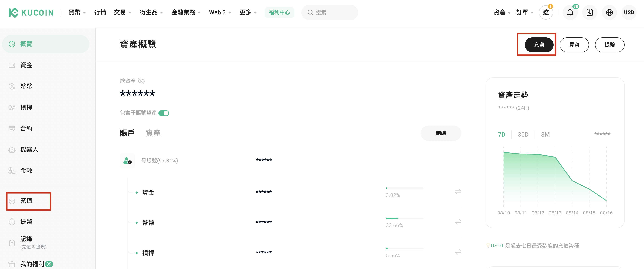Click the 概覽 pie chart icon

pos(12,44)
